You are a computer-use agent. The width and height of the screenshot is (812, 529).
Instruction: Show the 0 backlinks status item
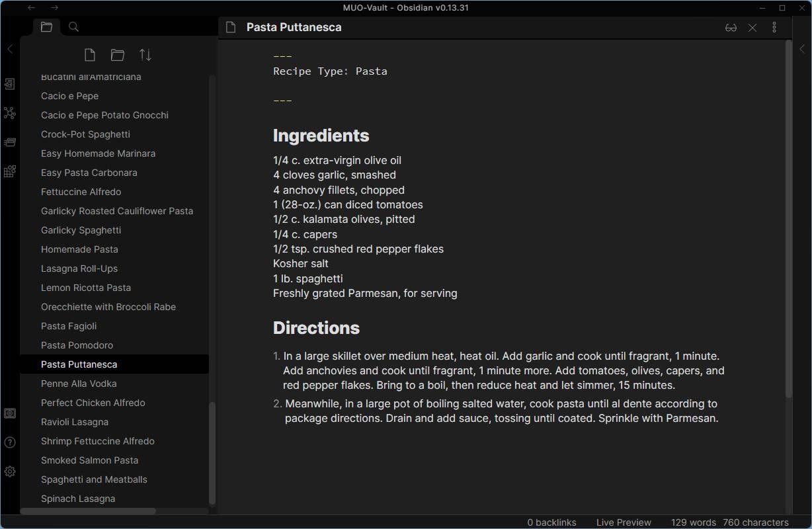[551, 522]
